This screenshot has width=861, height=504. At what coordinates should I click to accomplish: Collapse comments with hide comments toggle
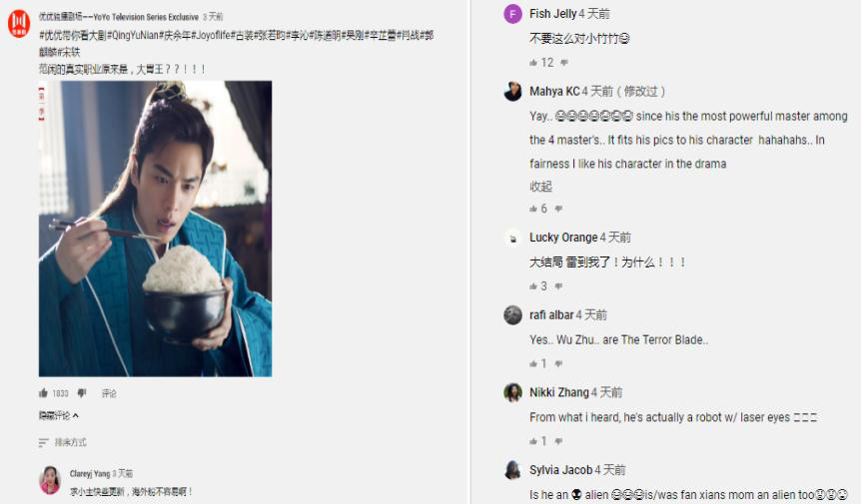tap(58, 416)
